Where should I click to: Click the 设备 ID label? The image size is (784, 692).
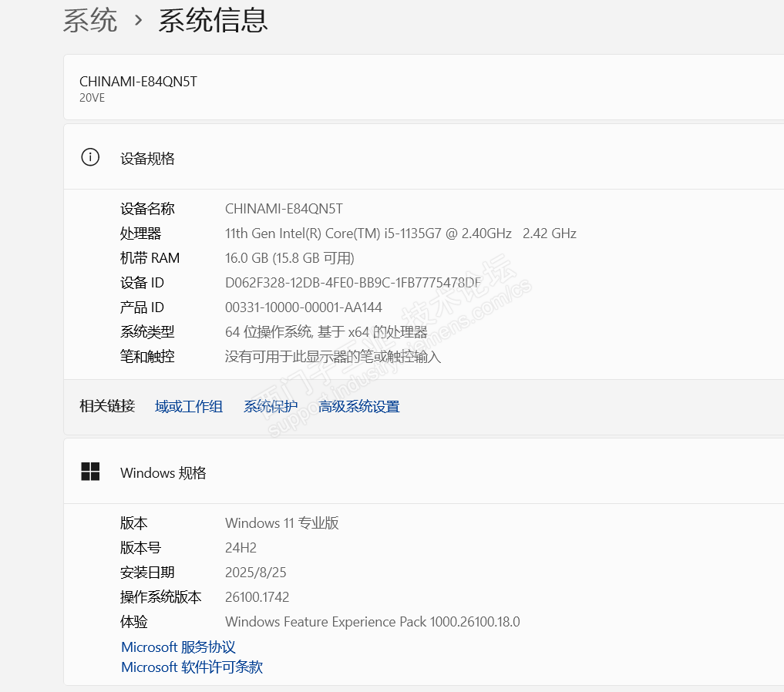click(x=142, y=282)
